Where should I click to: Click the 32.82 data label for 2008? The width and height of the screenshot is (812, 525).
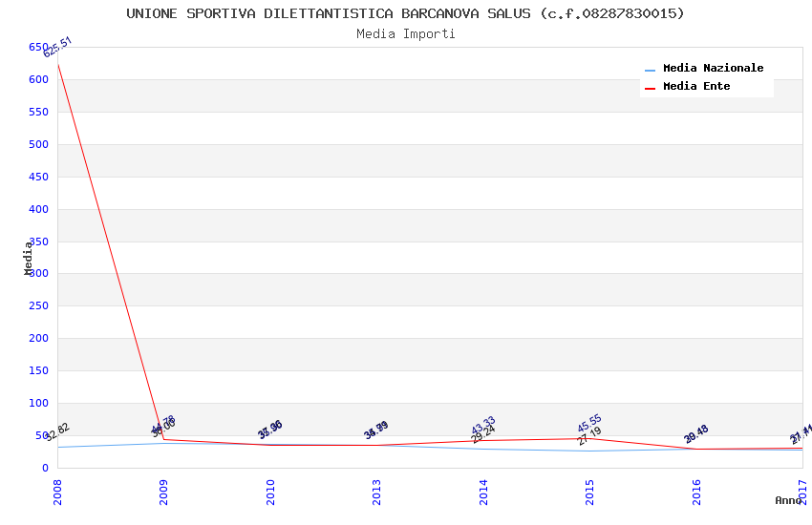[57, 431]
